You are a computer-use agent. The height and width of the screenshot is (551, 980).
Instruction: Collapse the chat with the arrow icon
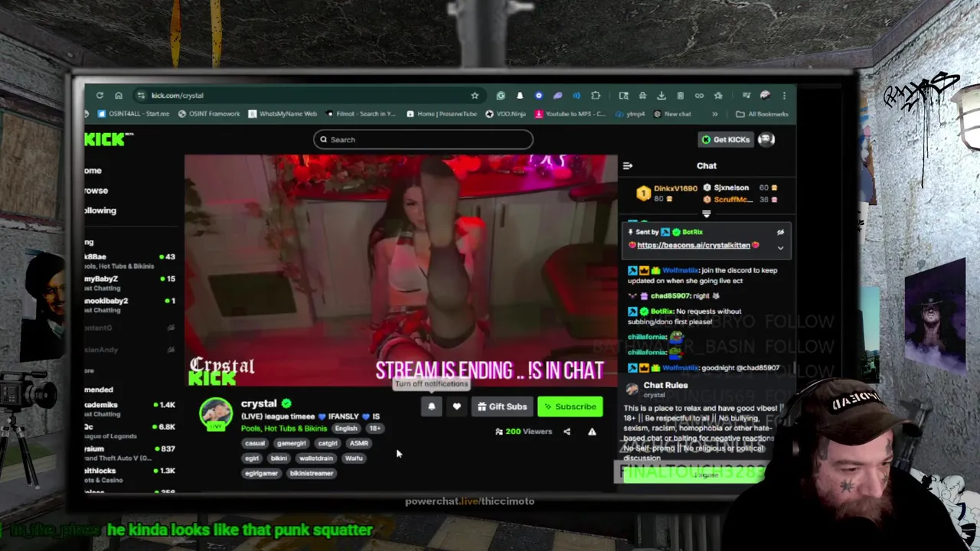(x=628, y=166)
